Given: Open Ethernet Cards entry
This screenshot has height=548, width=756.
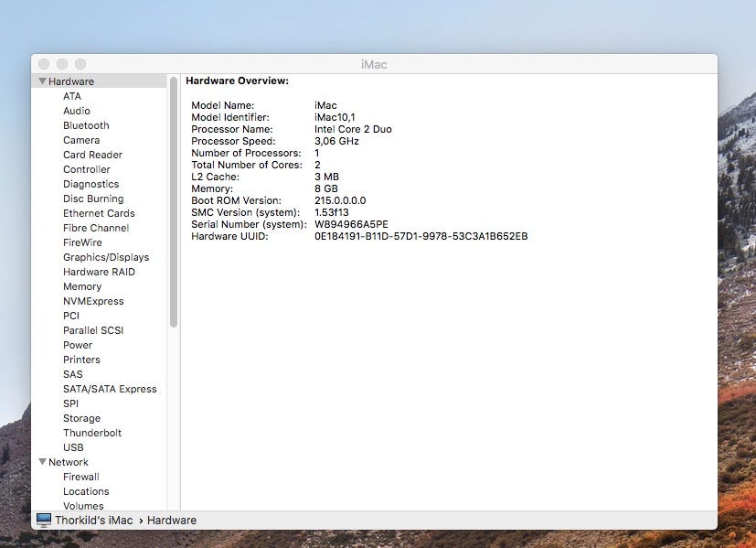Looking at the screenshot, I should [x=99, y=213].
